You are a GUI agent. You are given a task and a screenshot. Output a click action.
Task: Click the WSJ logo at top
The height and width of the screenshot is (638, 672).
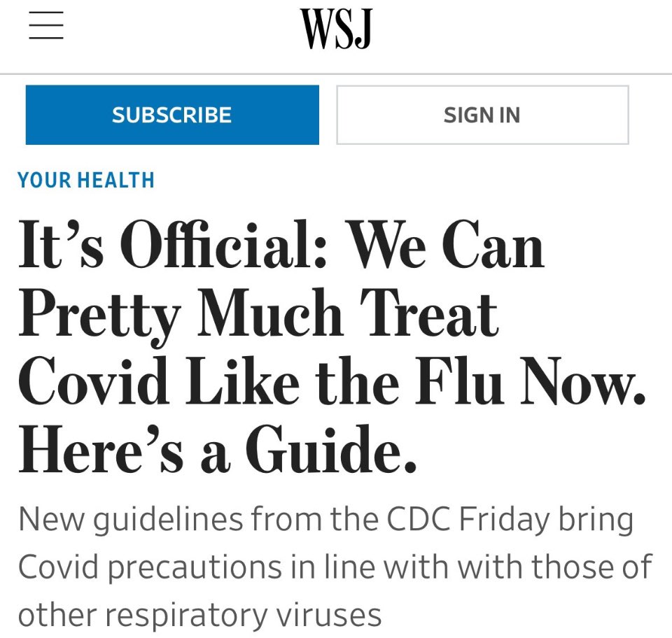pyautogui.click(x=335, y=29)
